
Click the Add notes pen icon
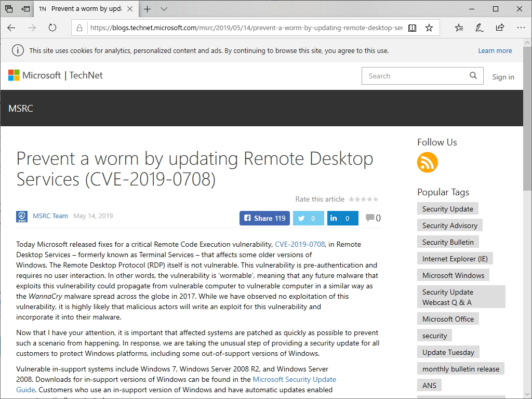pyautogui.click(x=479, y=28)
